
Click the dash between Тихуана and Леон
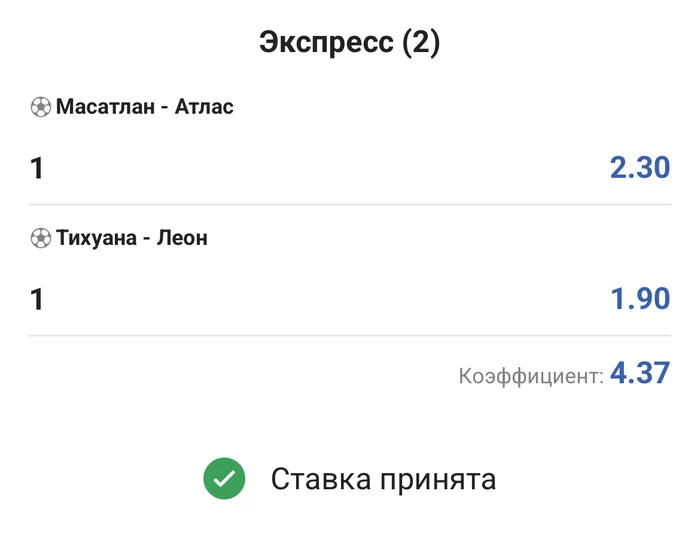[146, 238]
